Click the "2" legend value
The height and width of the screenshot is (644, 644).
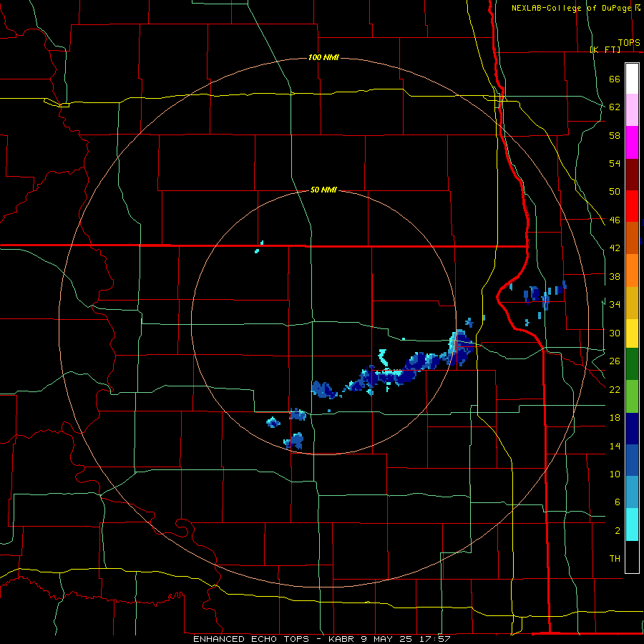pos(618,531)
